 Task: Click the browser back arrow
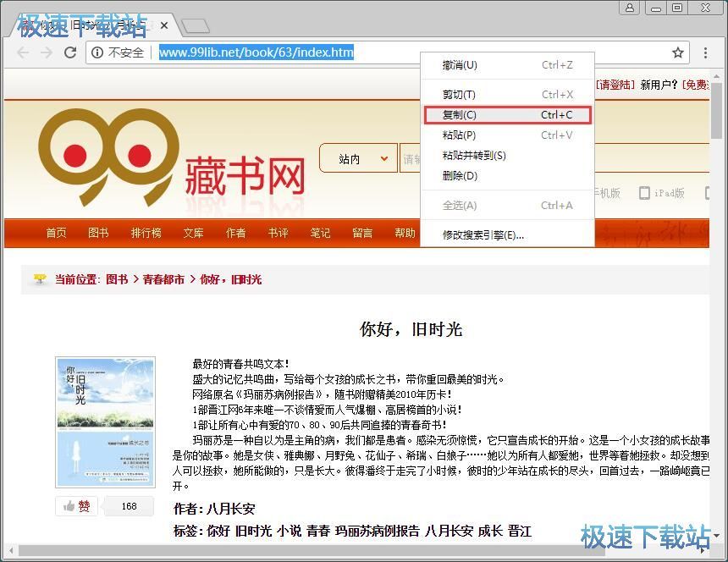[x=22, y=52]
